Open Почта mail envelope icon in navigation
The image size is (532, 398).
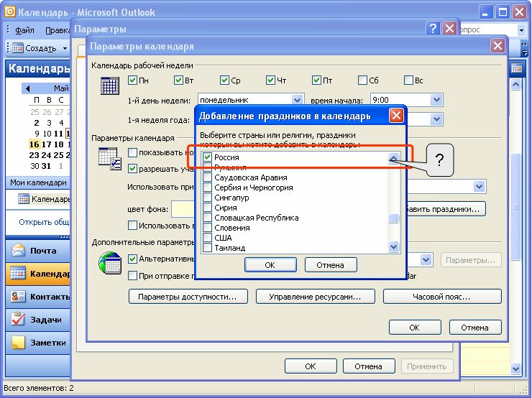18,250
